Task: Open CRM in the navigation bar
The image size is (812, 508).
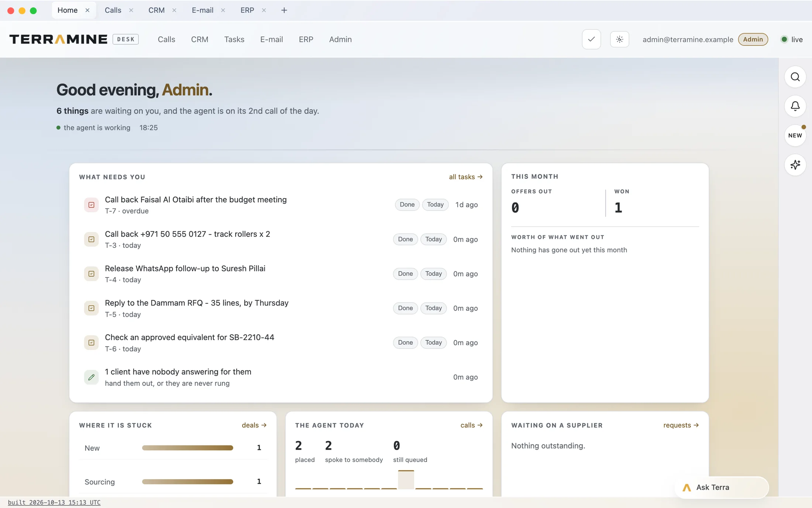Action: (200, 39)
